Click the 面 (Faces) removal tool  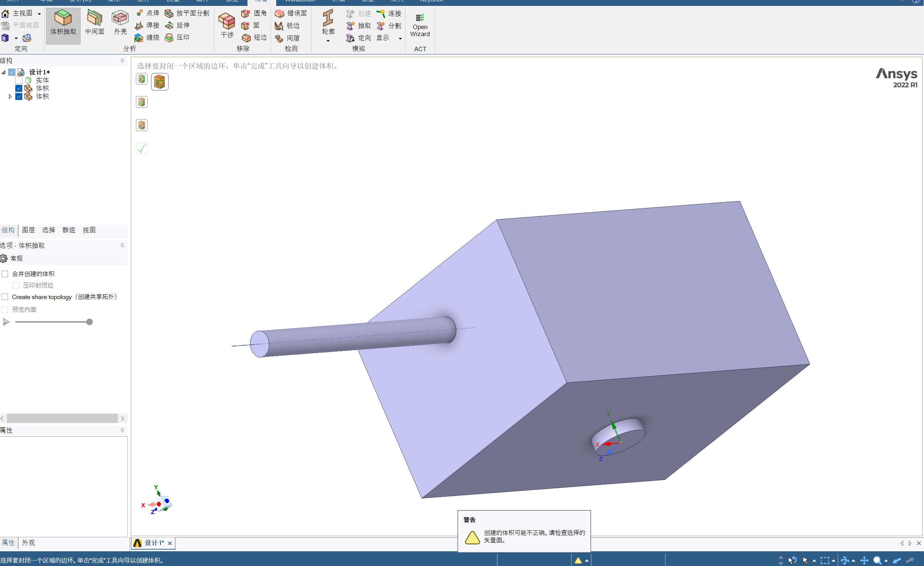coord(250,25)
